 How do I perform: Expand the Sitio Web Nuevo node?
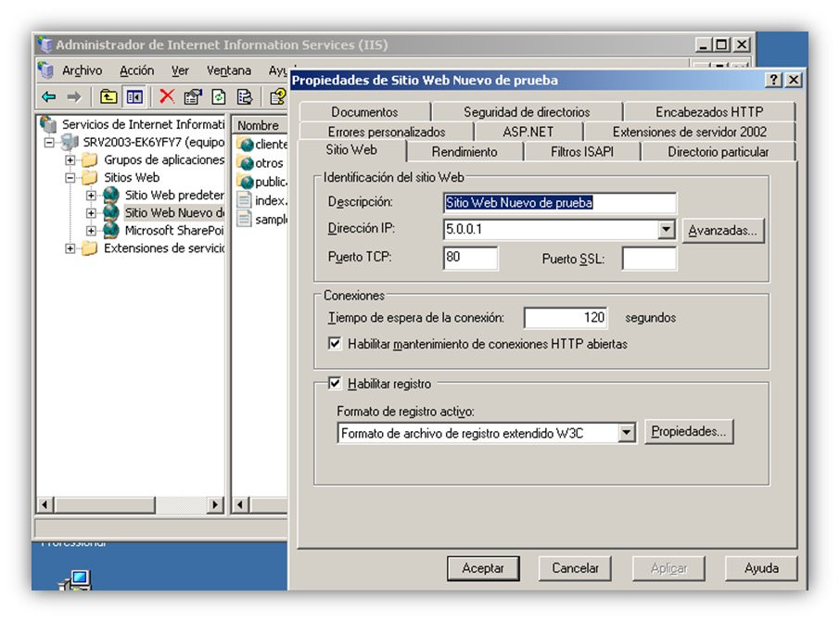[91, 212]
